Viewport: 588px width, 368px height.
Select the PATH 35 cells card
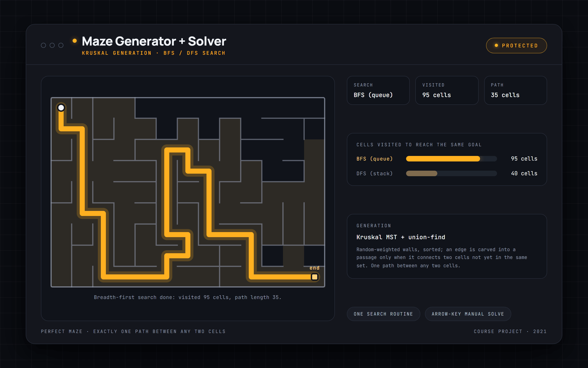515,90
